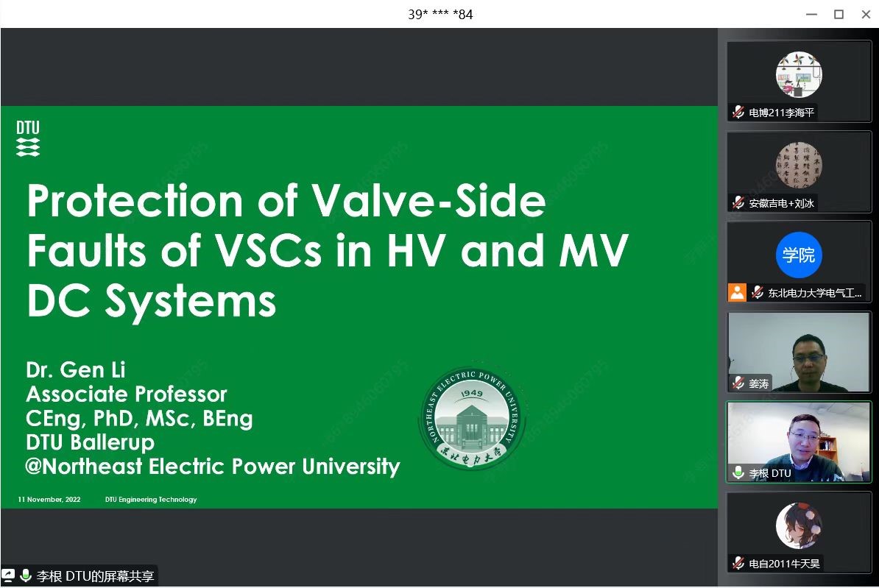Click the windmill avatar of 电博211李海平

[x=799, y=75]
